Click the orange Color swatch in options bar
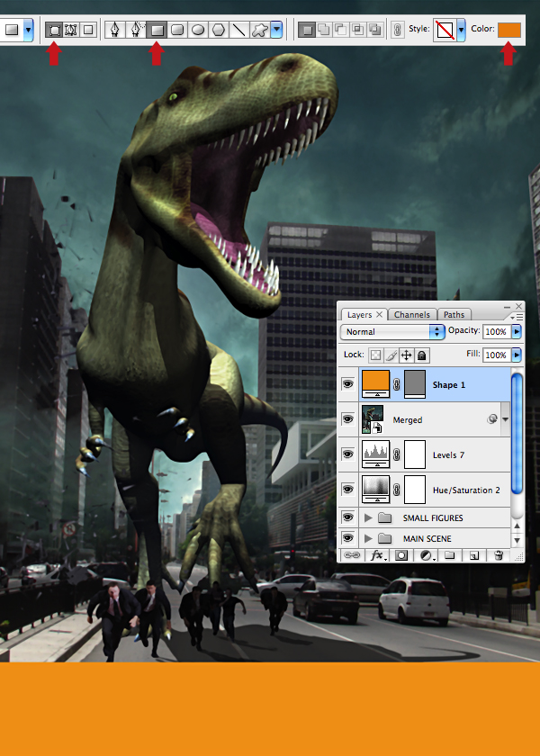The width and height of the screenshot is (540, 756). tap(509, 30)
